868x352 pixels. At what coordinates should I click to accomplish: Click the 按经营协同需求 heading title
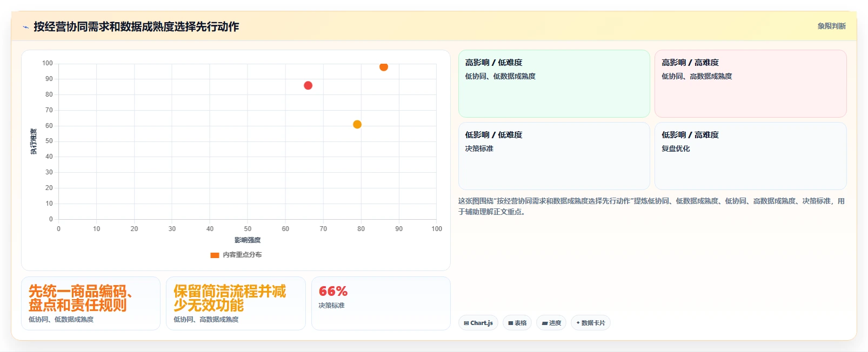[136, 26]
